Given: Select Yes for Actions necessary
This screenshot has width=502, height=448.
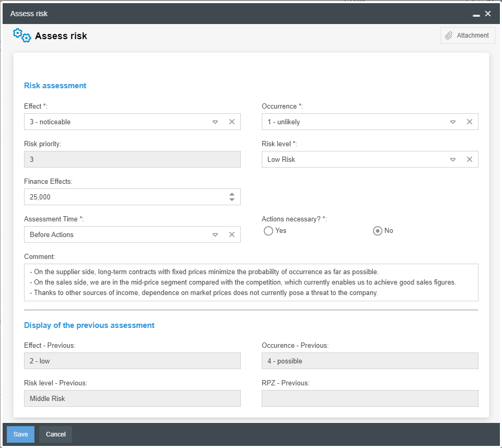Looking at the screenshot, I should 268,231.
